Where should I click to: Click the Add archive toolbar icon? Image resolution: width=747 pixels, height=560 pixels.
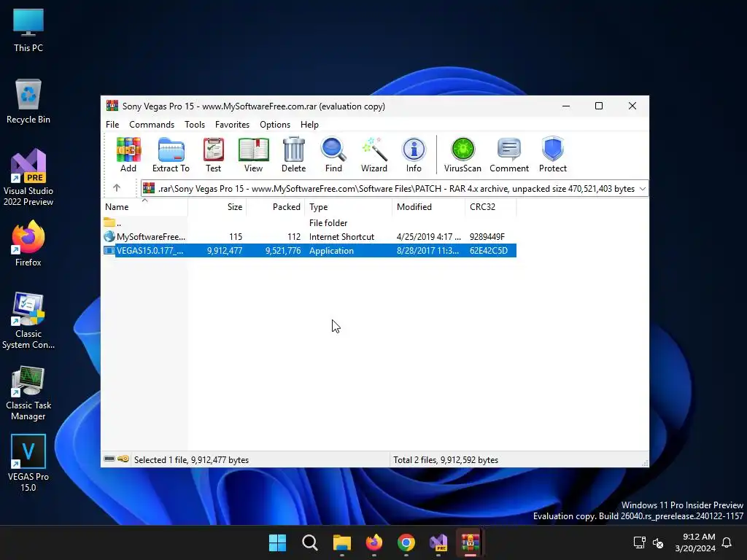click(128, 155)
